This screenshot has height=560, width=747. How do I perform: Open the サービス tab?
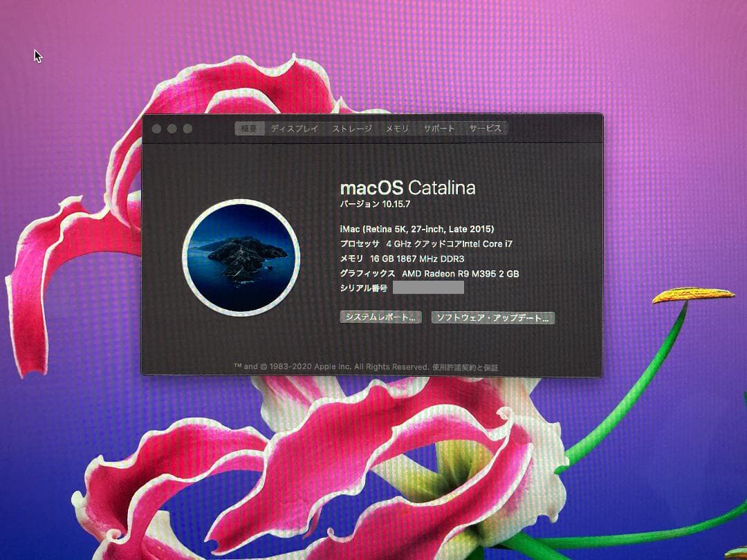pos(484,129)
